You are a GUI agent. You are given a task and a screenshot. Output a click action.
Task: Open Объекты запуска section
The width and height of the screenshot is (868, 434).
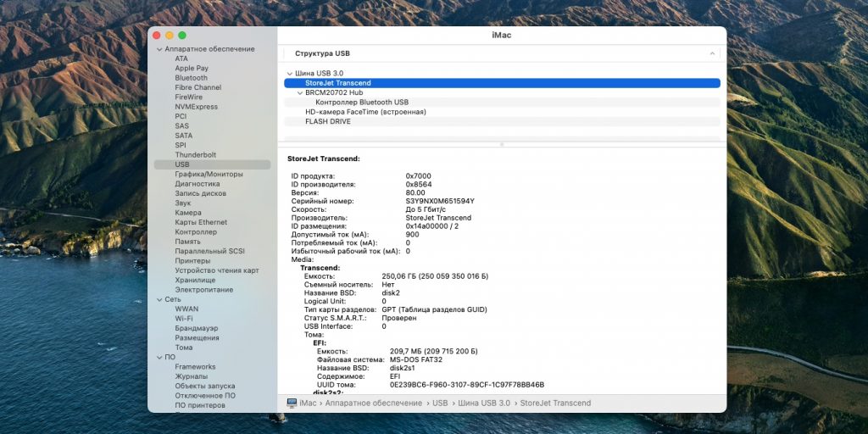(205, 387)
